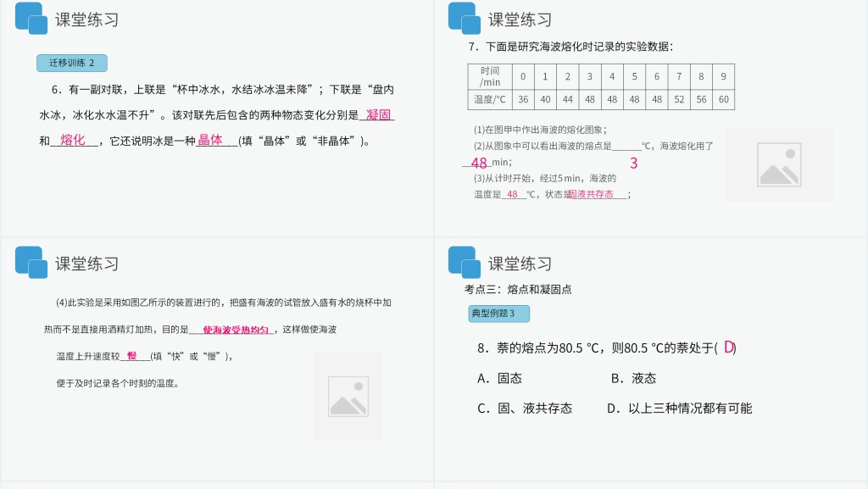Select answer choice A 固态 for question 8
Screen dimensions: 868x489
pyautogui.click(x=502, y=378)
